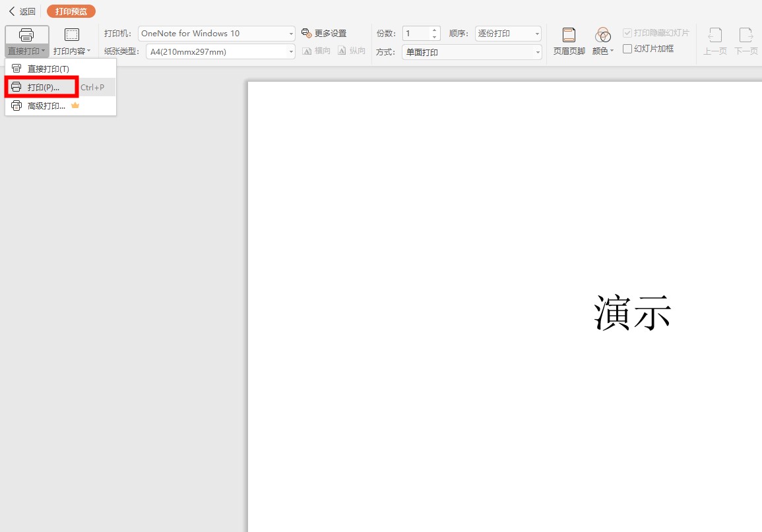Screen dimensions: 762x532
Task: Click the 返回 back button
Action: point(22,11)
